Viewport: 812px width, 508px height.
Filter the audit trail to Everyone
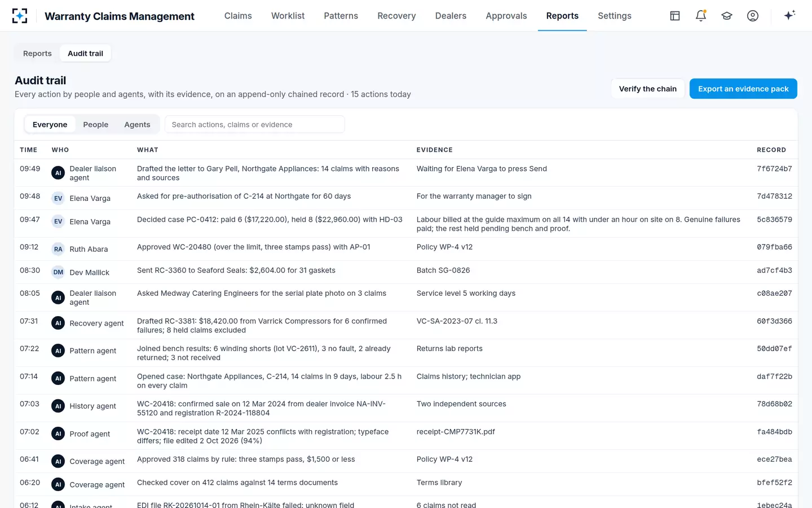coord(50,124)
